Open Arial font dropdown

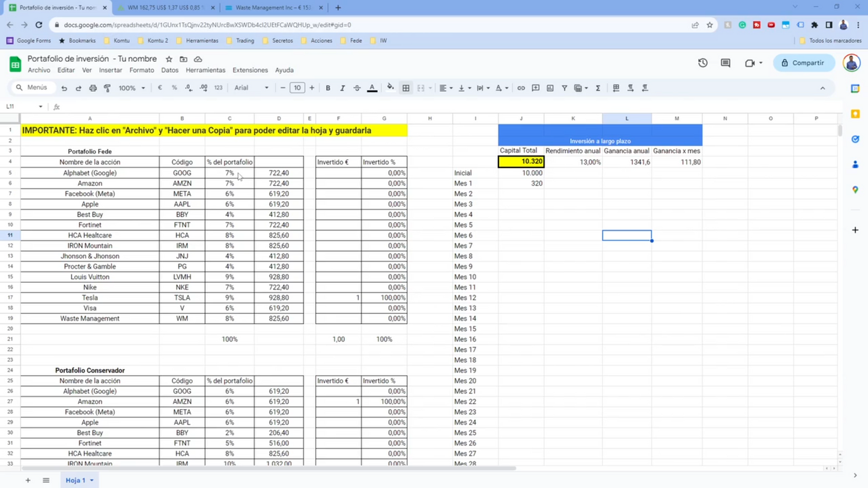(252, 88)
